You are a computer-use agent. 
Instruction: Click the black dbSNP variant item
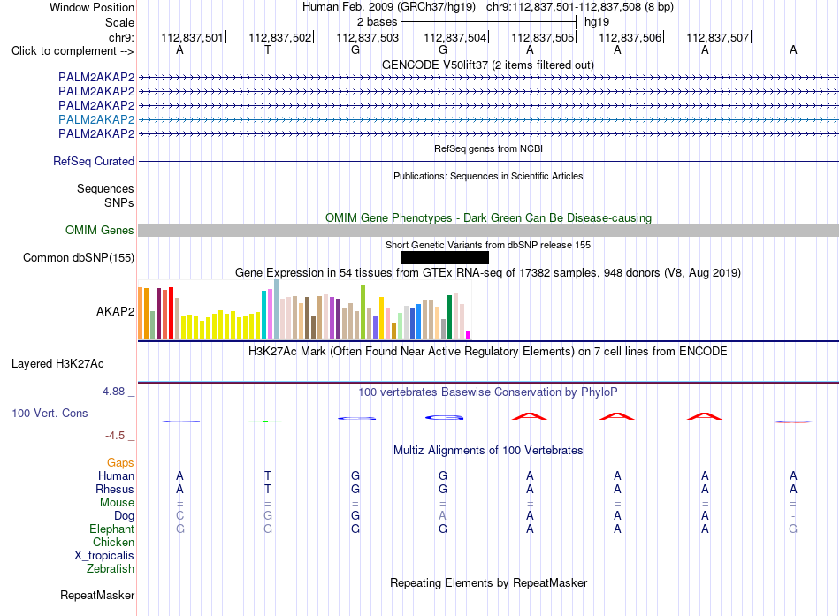pyautogui.click(x=444, y=258)
